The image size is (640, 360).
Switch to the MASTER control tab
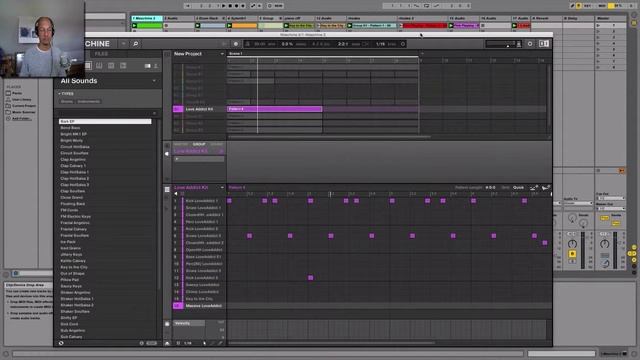point(180,144)
